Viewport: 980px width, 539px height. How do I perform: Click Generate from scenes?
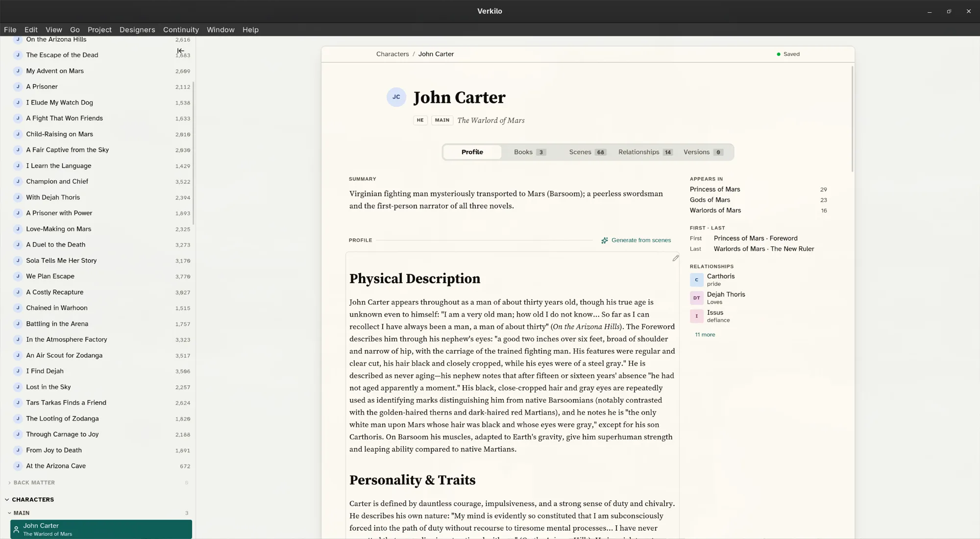click(636, 241)
